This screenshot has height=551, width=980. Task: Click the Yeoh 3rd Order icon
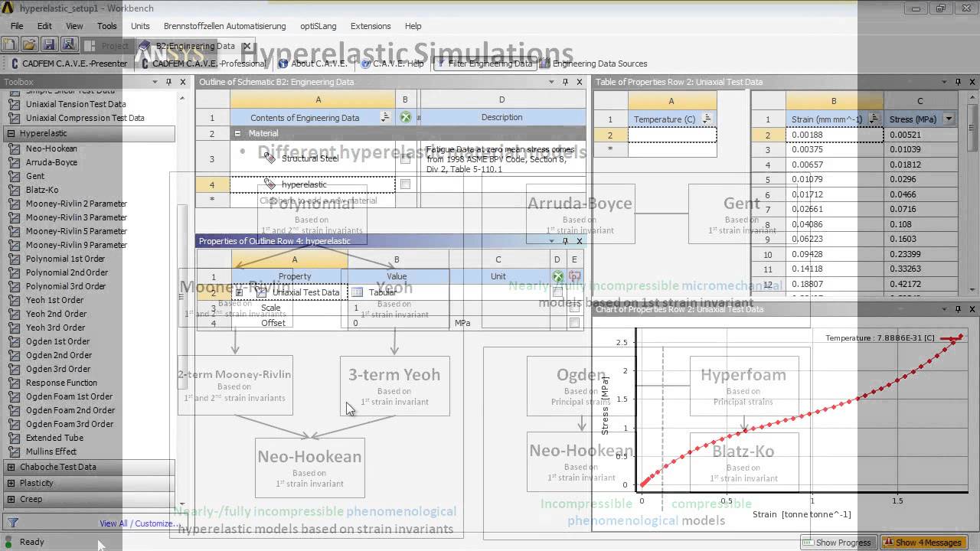tap(13, 328)
